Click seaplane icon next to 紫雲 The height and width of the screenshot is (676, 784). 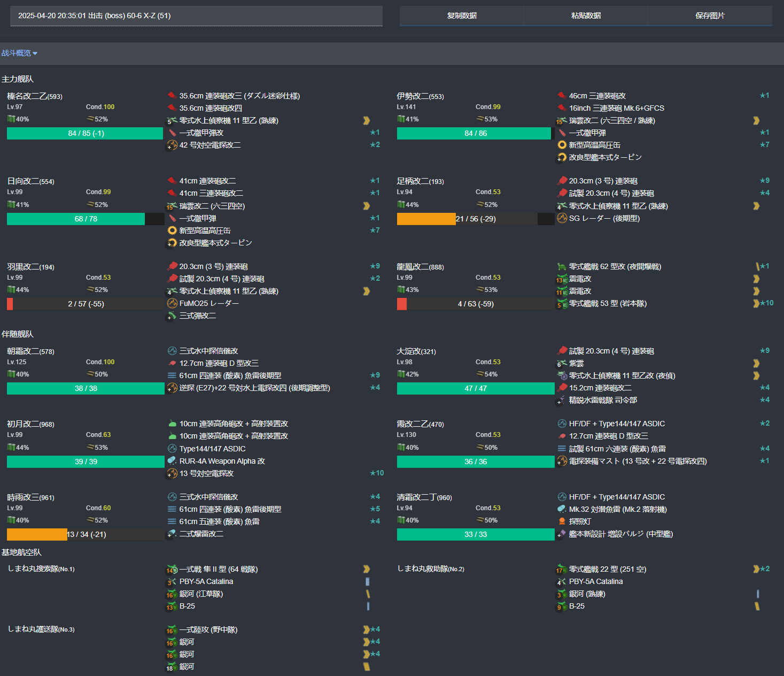coord(562,364)
